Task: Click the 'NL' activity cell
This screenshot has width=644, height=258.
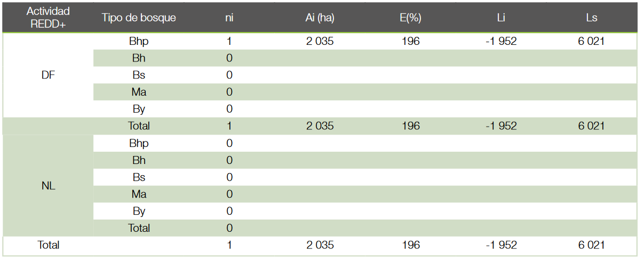Action: click(x=48, y=186)
